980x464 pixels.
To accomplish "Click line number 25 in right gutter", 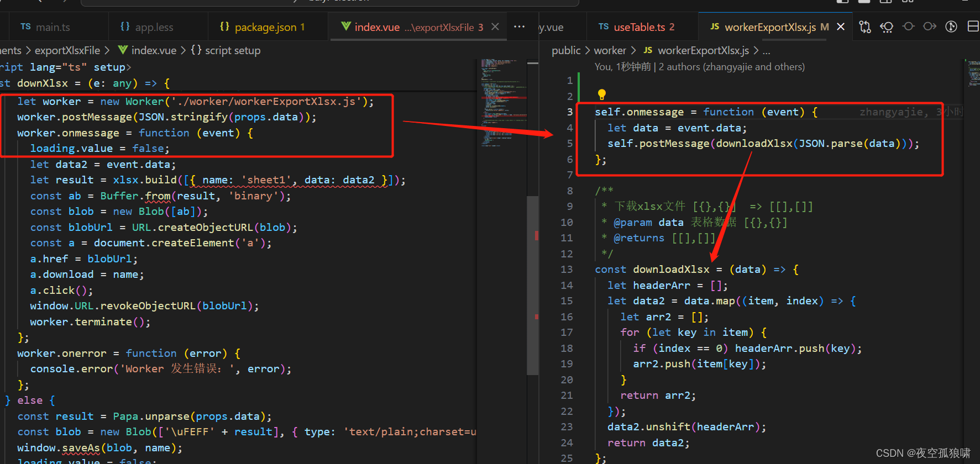I will pyautogui.click(x=567, y=458).
